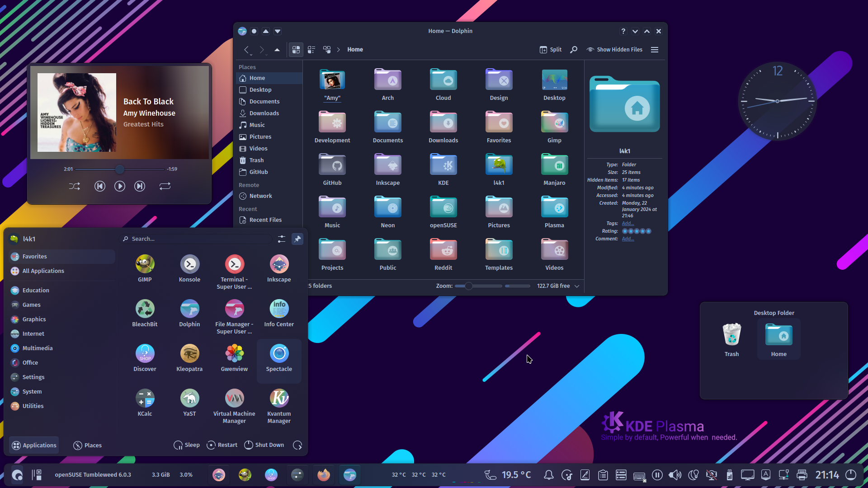The image size is (868, 488).
Task: Open the Templates folder
Action: point(499,254)
